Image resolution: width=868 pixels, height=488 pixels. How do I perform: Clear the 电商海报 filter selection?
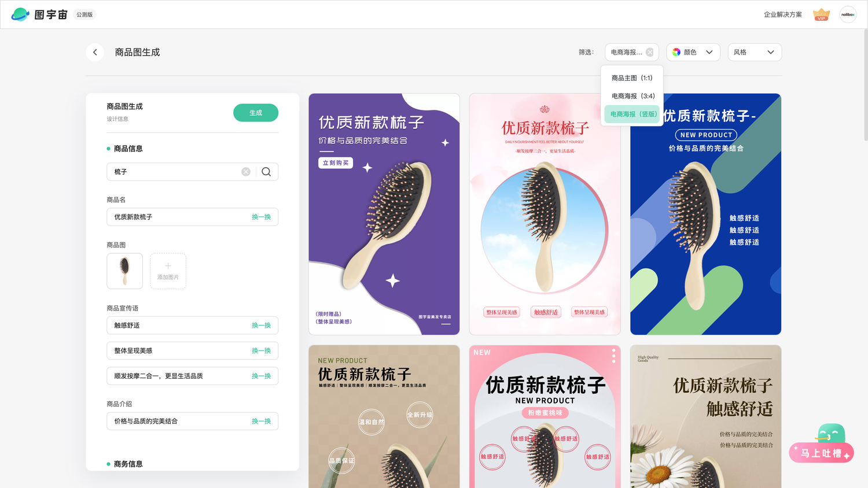(x=650, y=52)
